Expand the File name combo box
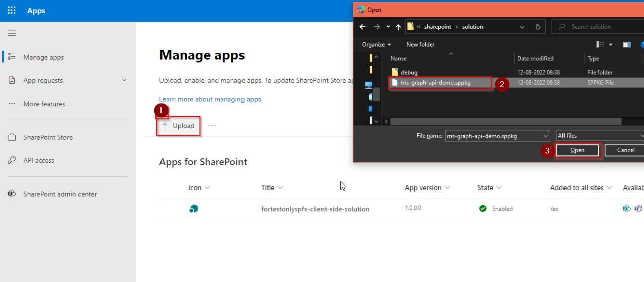This screenshot has width=644, height=282. coord(546,136)
